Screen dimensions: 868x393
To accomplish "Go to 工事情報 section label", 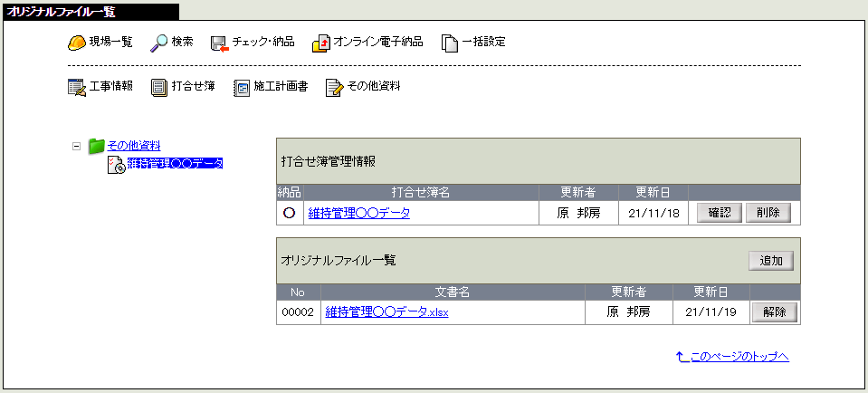I will pos(110,86).
